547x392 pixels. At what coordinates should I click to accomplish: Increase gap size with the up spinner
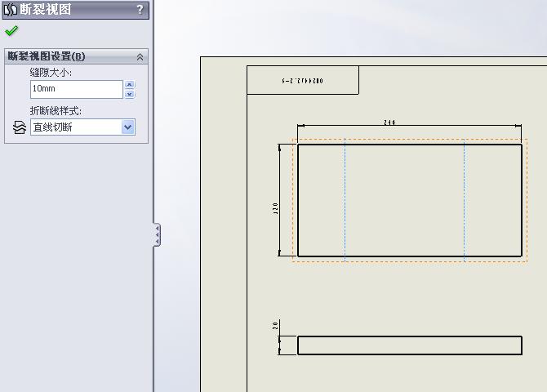[130, 84]
